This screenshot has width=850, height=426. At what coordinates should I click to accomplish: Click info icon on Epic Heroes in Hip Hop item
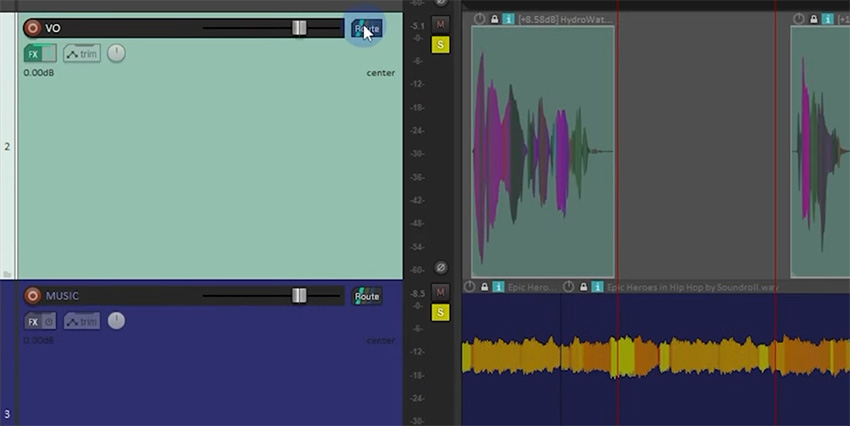(x=597, y=287)
